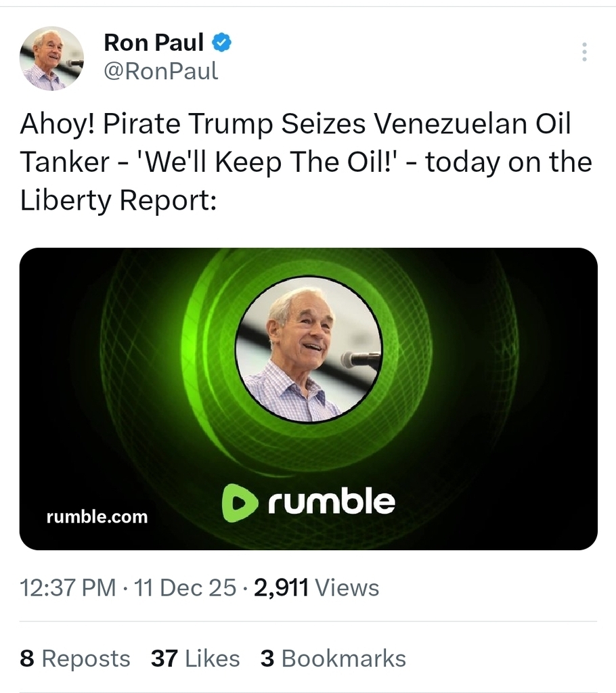
Task: Open the three-dot more options menu
Action: pyautogui.click(x=584, y=52)
